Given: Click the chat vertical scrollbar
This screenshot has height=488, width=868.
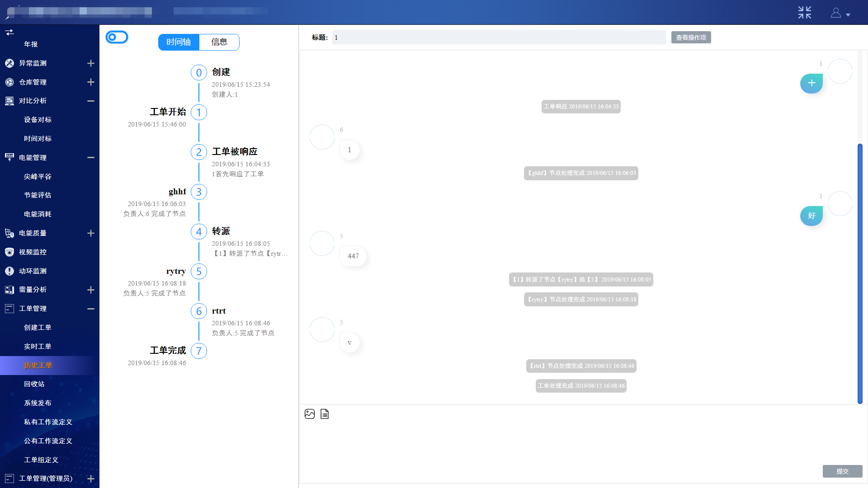Looking at the screenshot, I should tap(860, 273).
